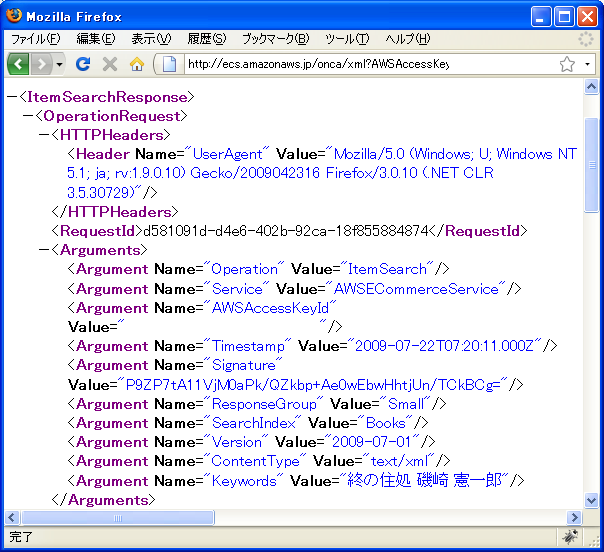Click the page identity icon beside the URL
The height and width of the screenshot is (552, 604).
(169, 64)
